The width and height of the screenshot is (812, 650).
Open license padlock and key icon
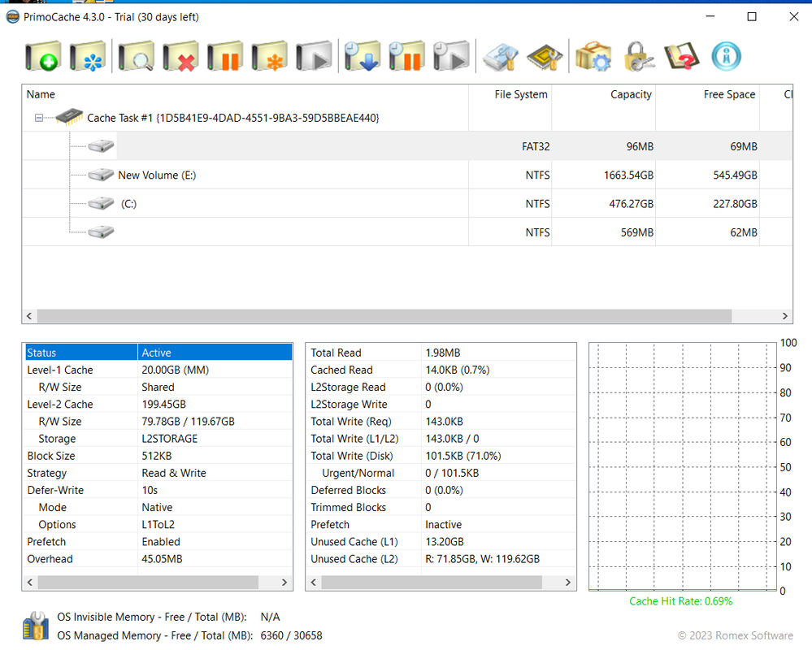click(638, 56)
